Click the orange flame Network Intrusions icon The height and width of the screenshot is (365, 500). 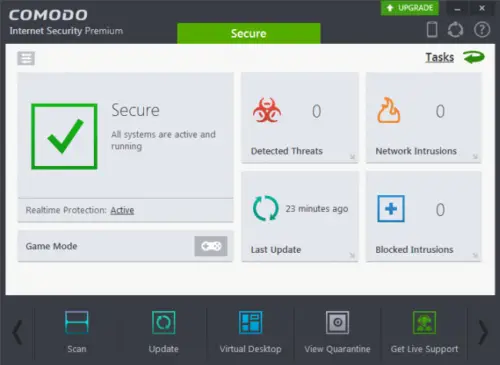click(389, 110)
